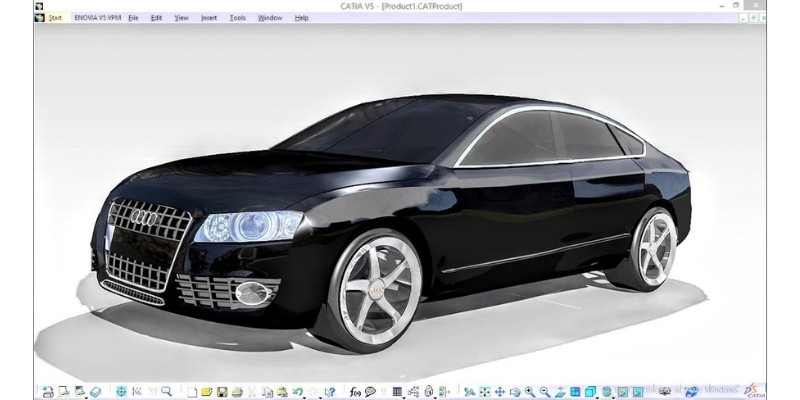Open the File menu
This screenshot has height=400, width=800.
coord(133,18)
